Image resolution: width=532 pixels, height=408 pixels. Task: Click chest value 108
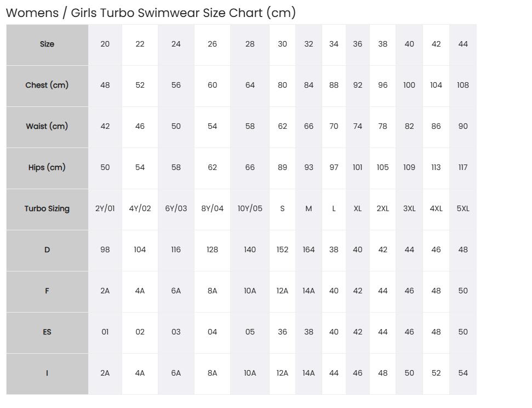(463, 86)
